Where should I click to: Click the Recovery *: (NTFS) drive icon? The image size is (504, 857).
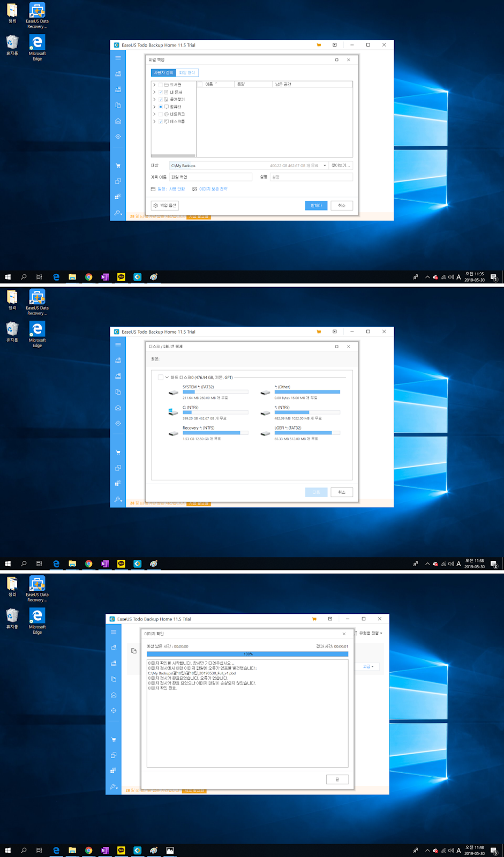click(x=173, y=433)
